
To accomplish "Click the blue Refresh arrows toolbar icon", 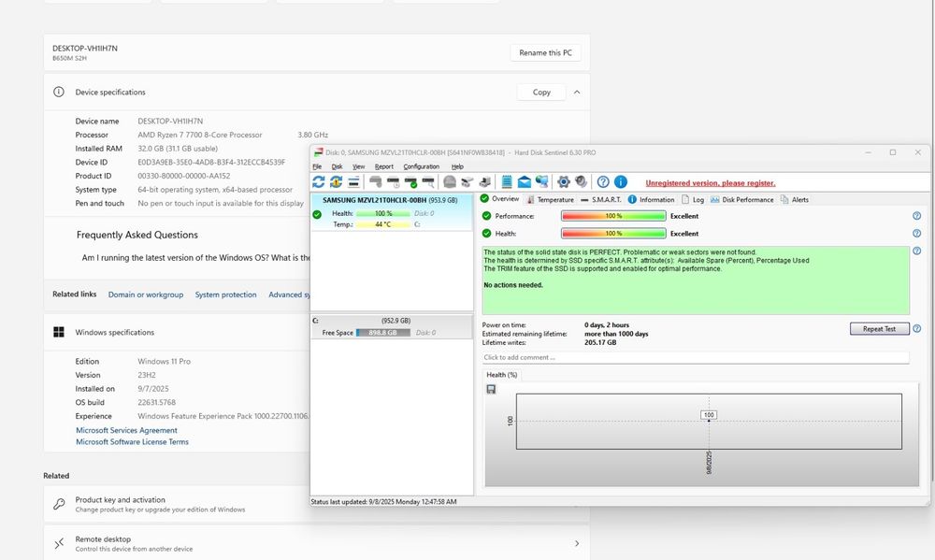I will tap(319, 182).
